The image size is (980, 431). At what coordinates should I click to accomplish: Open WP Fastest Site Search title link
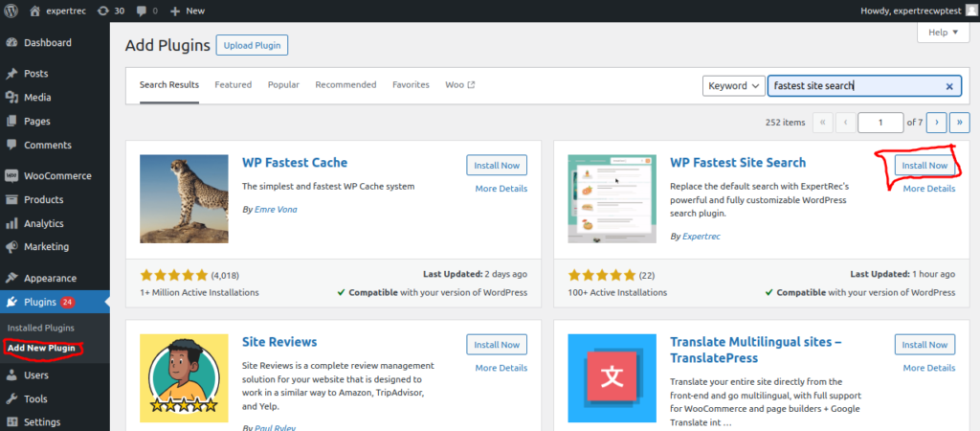738,163
